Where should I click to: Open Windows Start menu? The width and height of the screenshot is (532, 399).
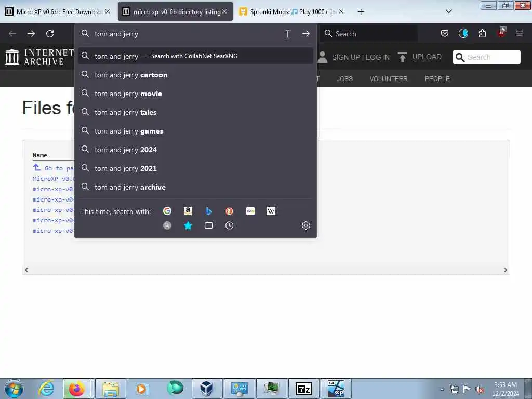click(14, 389)
